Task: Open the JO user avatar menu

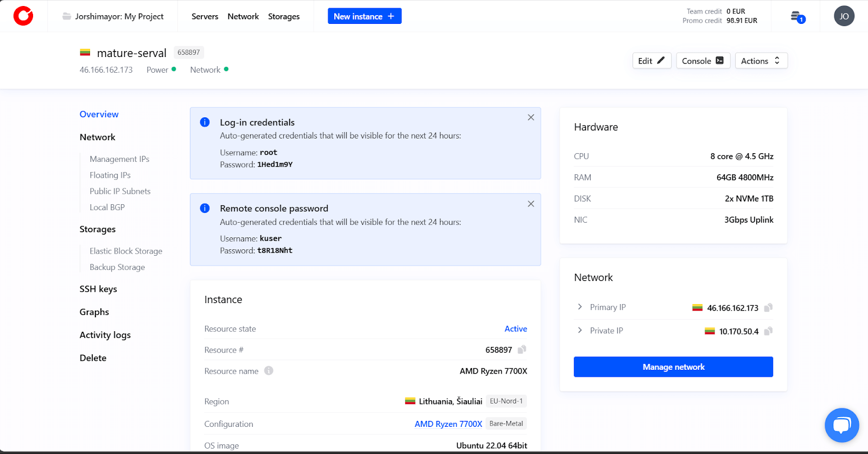Action: pos(844,16)
